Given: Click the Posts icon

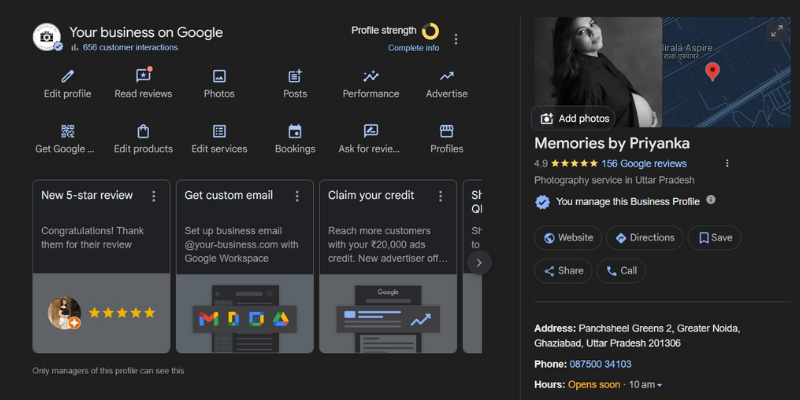Looking at the screenshot, I should click(295, 76).
